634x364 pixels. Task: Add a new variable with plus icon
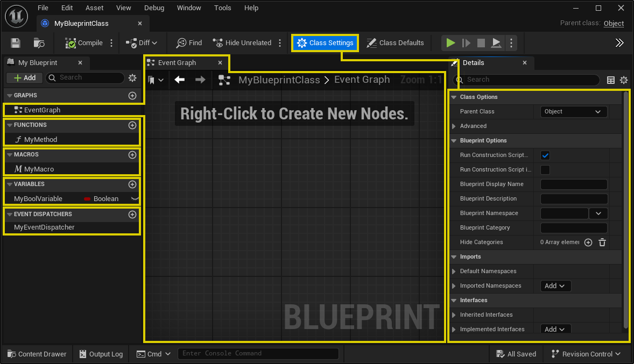[132, 184]
